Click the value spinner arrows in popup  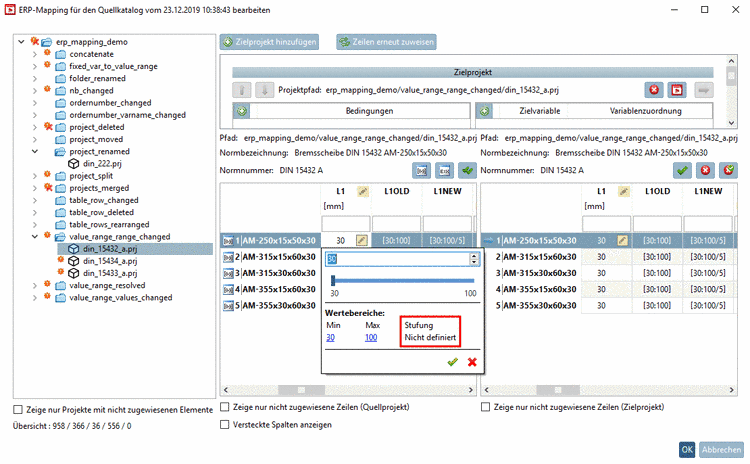click(x=474, y=259)
